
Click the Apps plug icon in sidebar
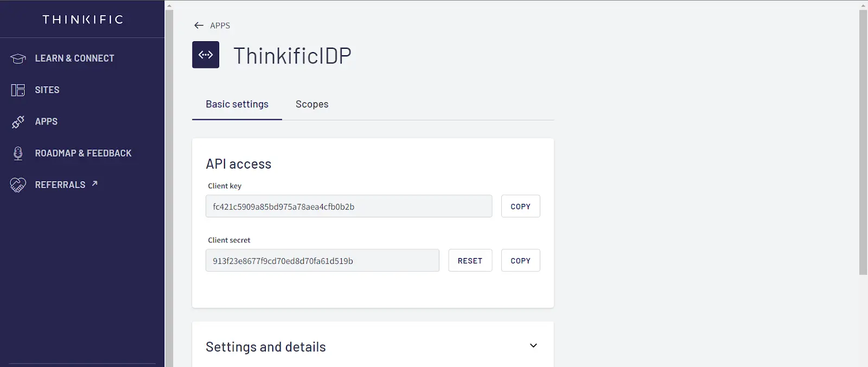18,122
